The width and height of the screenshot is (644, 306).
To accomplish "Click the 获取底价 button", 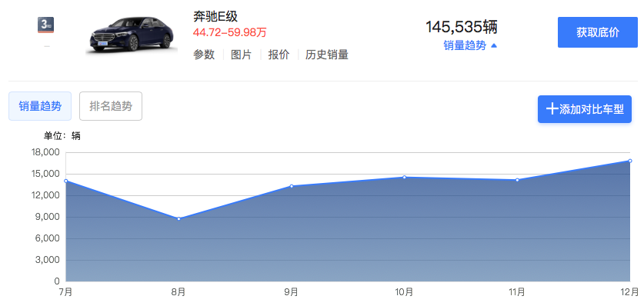I will (598, 32).
